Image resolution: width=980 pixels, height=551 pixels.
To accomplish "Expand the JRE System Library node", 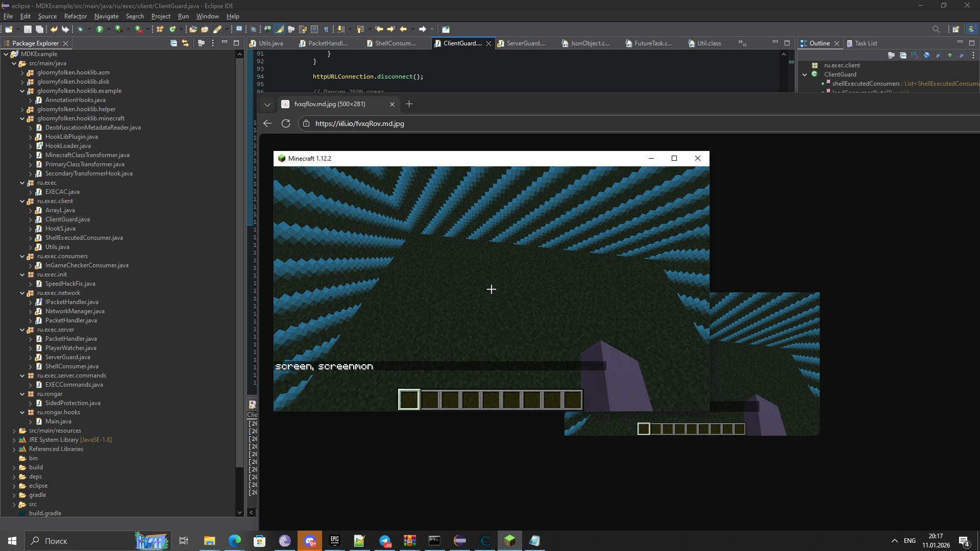I will pos(14,440).
